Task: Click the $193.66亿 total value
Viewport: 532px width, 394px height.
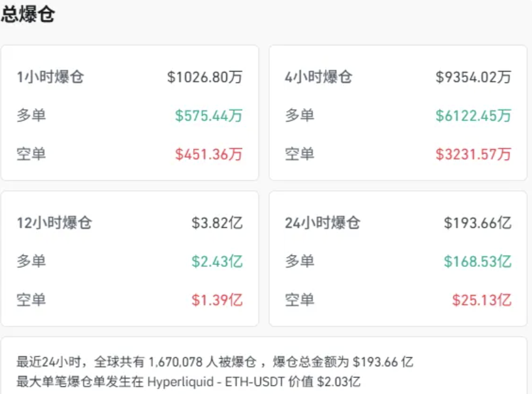Action: click(x=477, y=223)
